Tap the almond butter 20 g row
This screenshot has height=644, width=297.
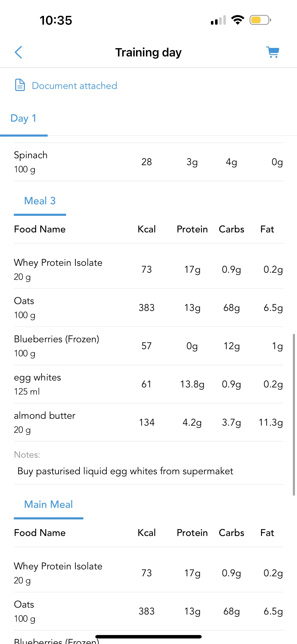tap(148, 422)
